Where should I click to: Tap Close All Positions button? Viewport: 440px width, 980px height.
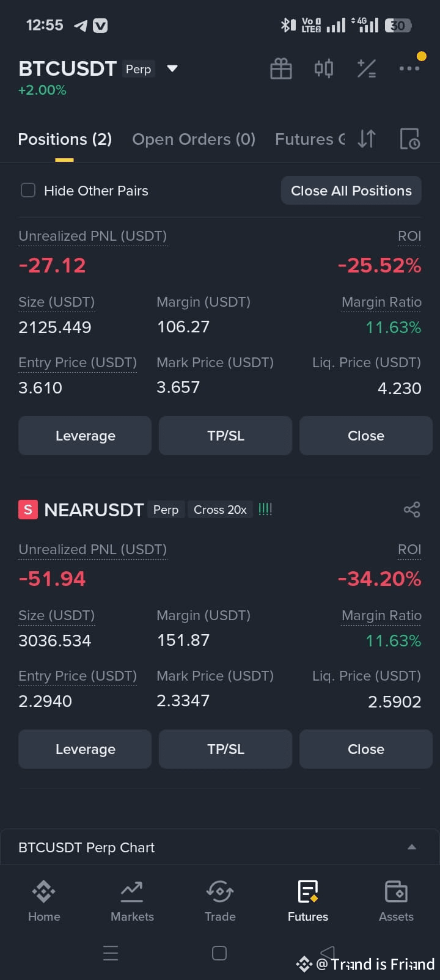pos(351,191)
